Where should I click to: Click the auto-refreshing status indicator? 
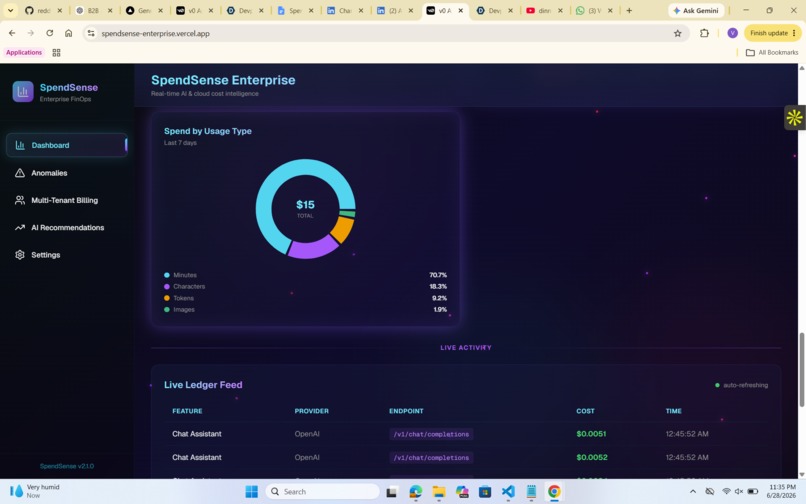pos(742,385)
